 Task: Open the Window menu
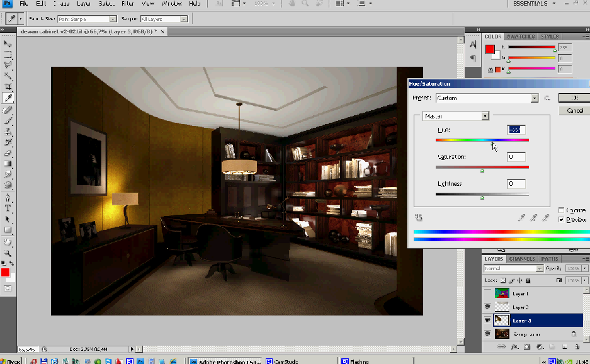tap(171, 3)
